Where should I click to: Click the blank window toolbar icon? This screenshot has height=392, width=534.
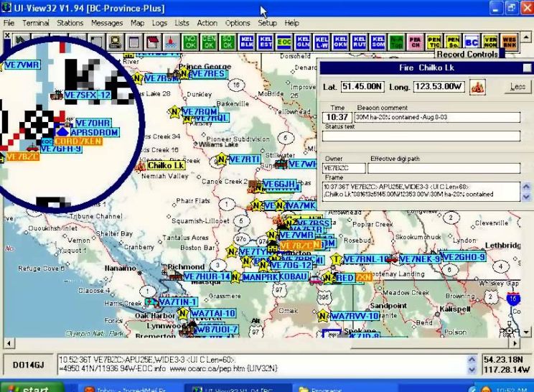[134, 42]
